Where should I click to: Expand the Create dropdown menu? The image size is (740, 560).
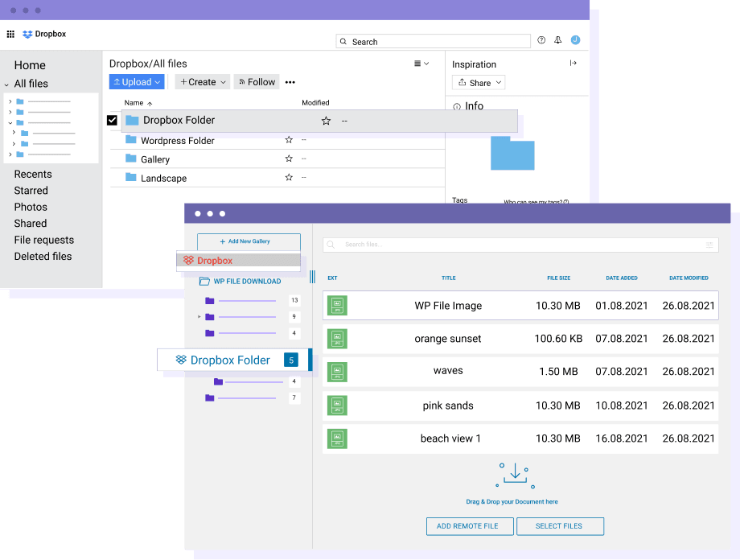(x=202, y=82)
